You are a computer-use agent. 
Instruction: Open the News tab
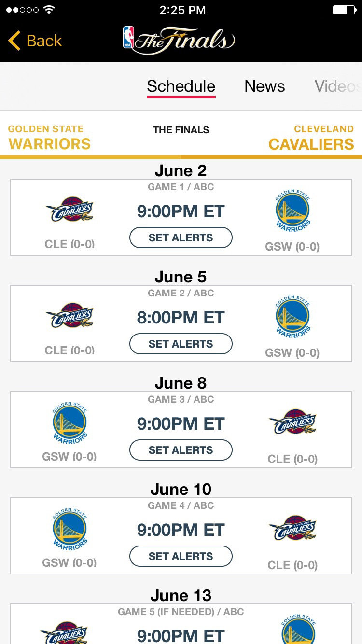(265, 86)
